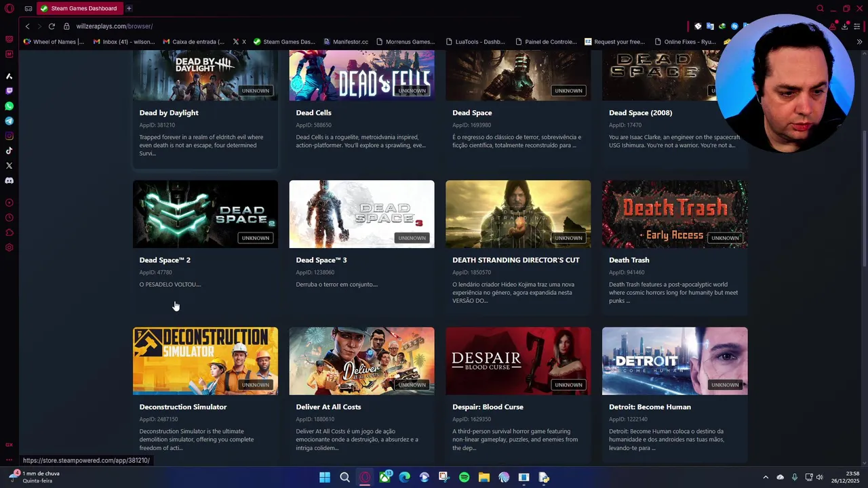The image size is (868, 488).
Task: Open Twitch from the sidebar
Action: (9, 91)
